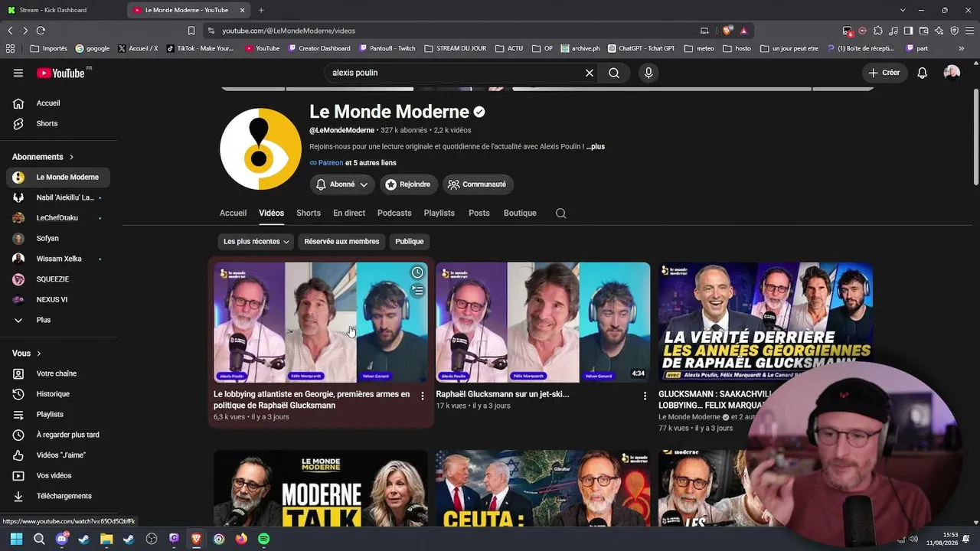Open YouTube notifications bell
The image size is (980, 551).
click(923, 73)
